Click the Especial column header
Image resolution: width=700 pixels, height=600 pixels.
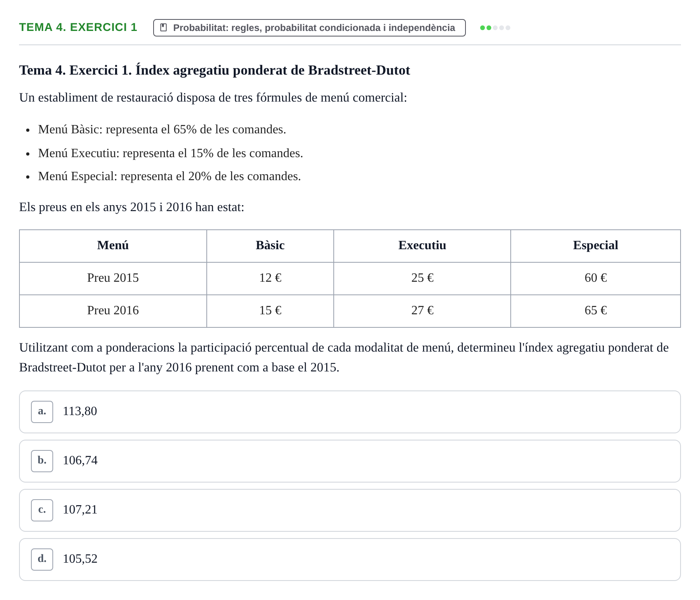tap(596, 246)
